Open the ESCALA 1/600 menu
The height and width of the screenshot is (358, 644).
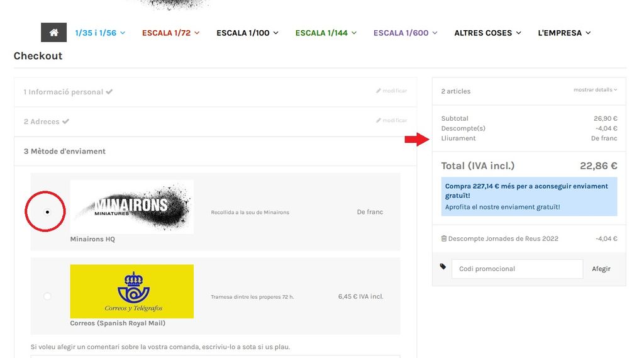tap(406, 33)
